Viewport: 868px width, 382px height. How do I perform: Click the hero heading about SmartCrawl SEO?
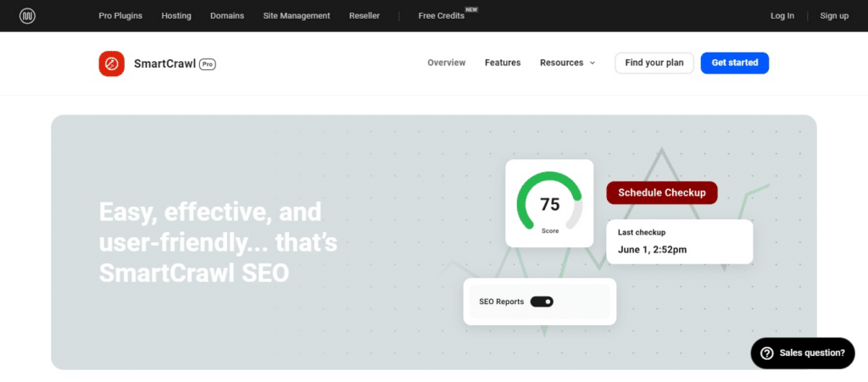[x=218, y=243]
